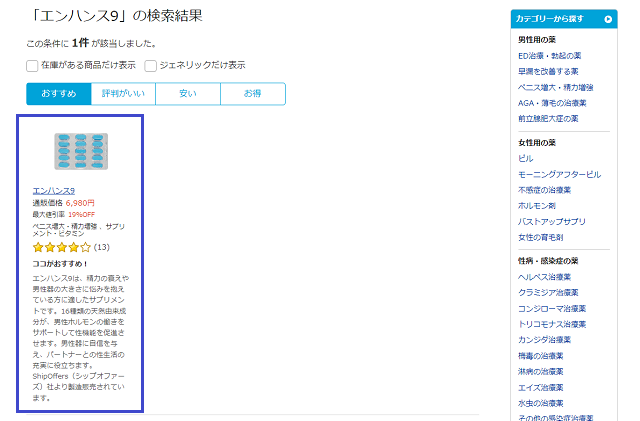
Task: Open 淋病の治療薬 category
Action: pos(541,372)
